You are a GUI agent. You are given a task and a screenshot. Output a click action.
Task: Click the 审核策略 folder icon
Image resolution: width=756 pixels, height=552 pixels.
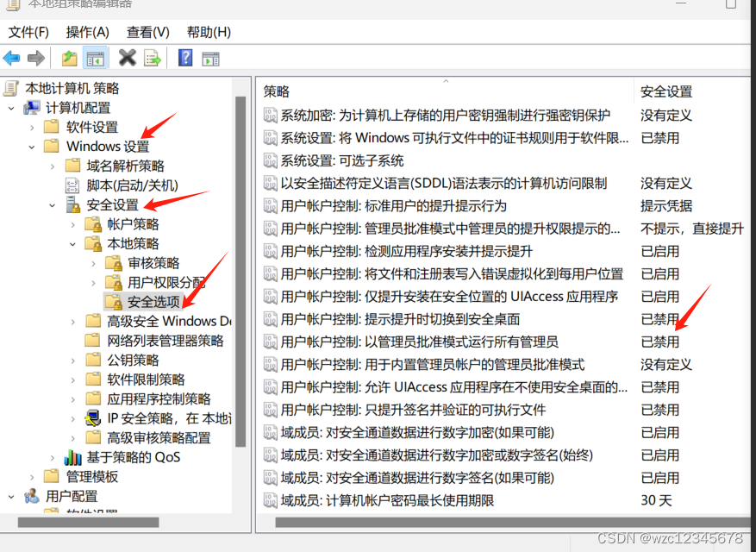coord(114,263)
